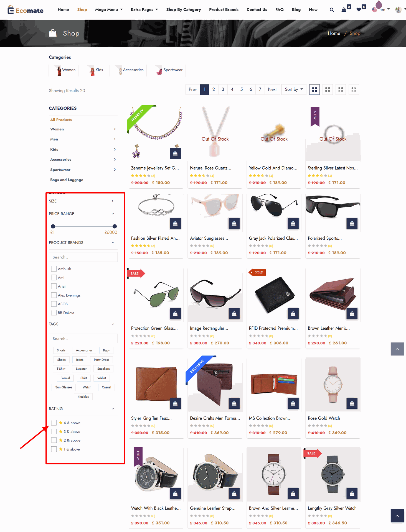Add Zeneme Jewellery Set to cart
This screenshot has height=532, width=406.
coord(175,153)
